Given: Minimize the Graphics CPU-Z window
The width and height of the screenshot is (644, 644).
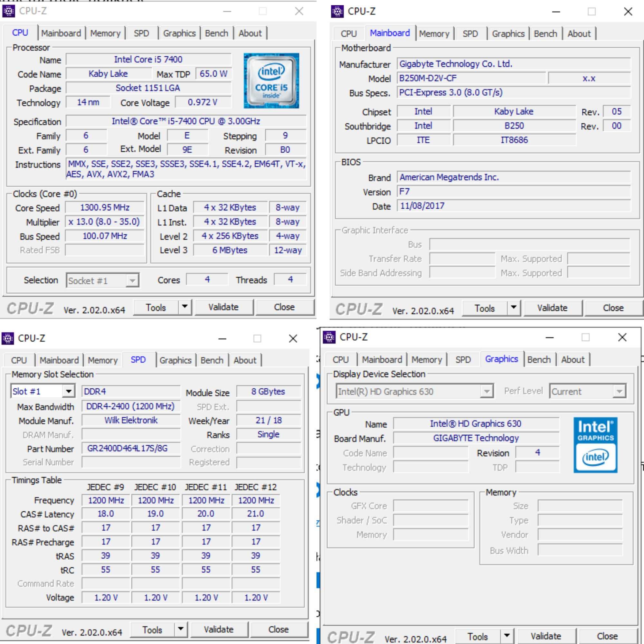Looking at the screenshot, I should (550, 338).
